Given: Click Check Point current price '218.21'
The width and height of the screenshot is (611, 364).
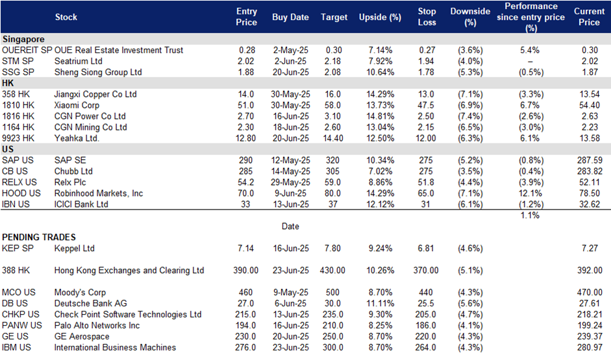Looking at the screenshot, I should pyautogui.click(x=590, y=314).
